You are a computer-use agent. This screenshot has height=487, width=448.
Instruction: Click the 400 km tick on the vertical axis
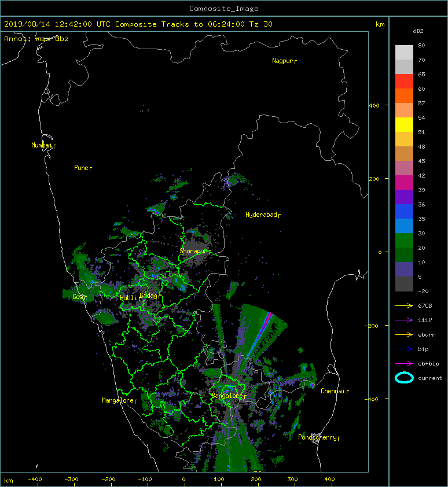374,106
